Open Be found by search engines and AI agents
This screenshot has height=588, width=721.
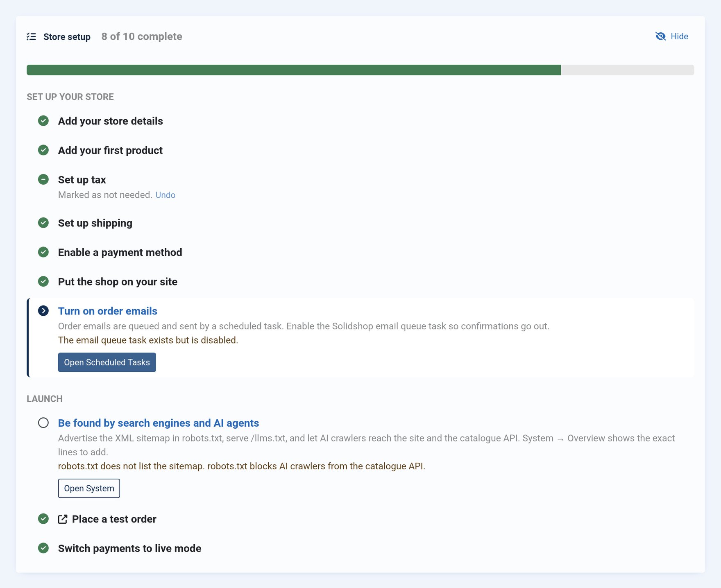click(159, 423)
